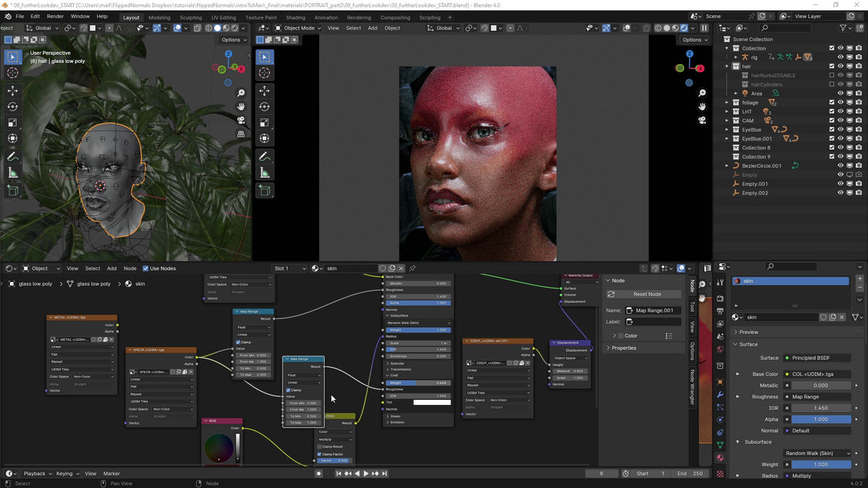Click RGB node color wheel
This screenshot has height=488, width=868.
218,448
